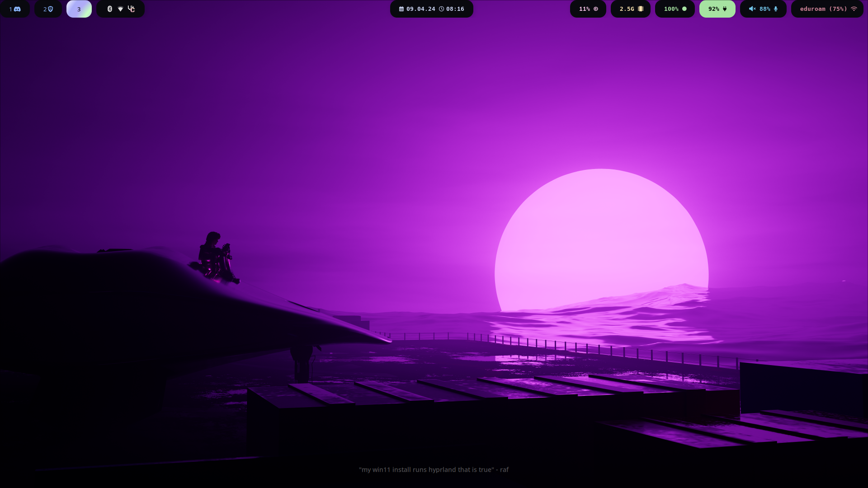Switch to Brave browser workspace 2

tap(48, 9)
